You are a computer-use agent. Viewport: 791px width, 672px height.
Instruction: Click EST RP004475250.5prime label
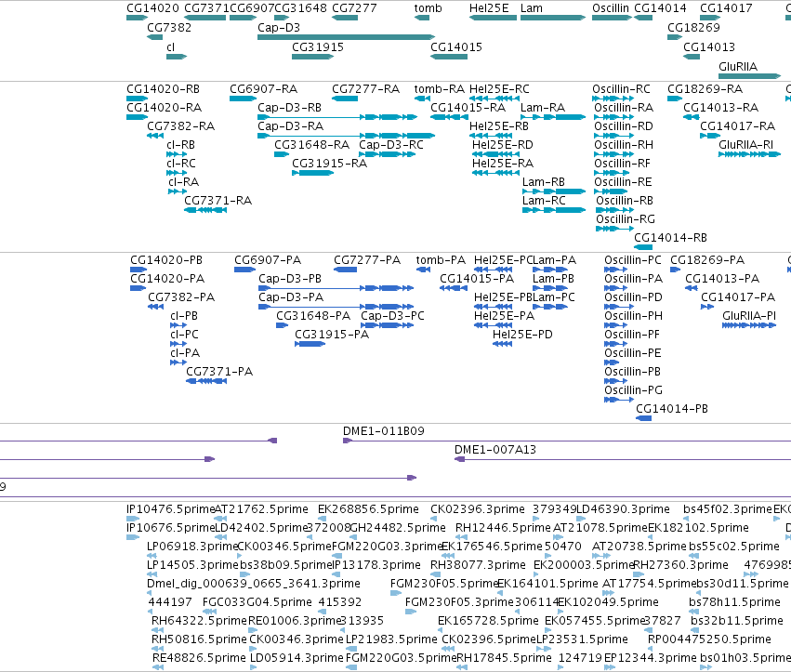(709, 639)
